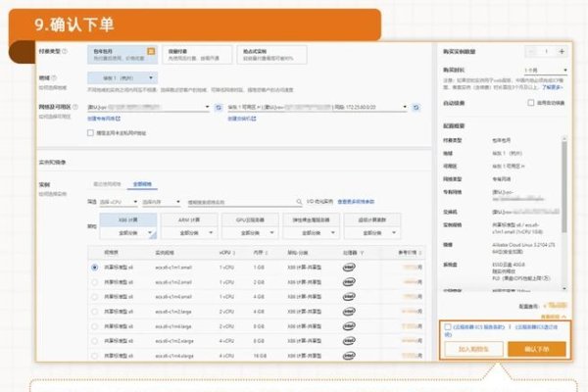This screenshot has height=392, width=588.
Task: Open help icon beside payment type label
Action: [x=65, y=51]
